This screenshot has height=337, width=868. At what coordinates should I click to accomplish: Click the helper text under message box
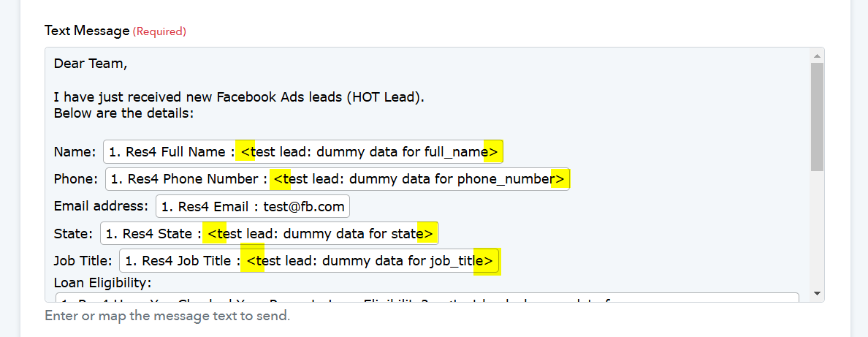167,317
